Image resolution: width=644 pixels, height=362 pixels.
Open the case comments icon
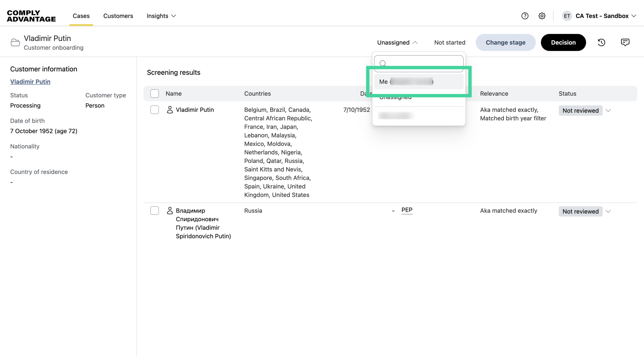tap(625, 43)
